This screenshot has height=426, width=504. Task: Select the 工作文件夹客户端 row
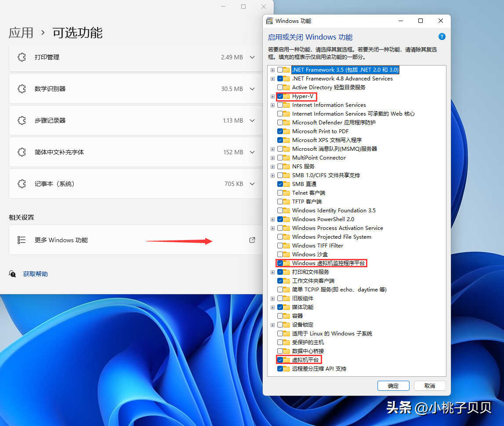(x=313, y=280)
